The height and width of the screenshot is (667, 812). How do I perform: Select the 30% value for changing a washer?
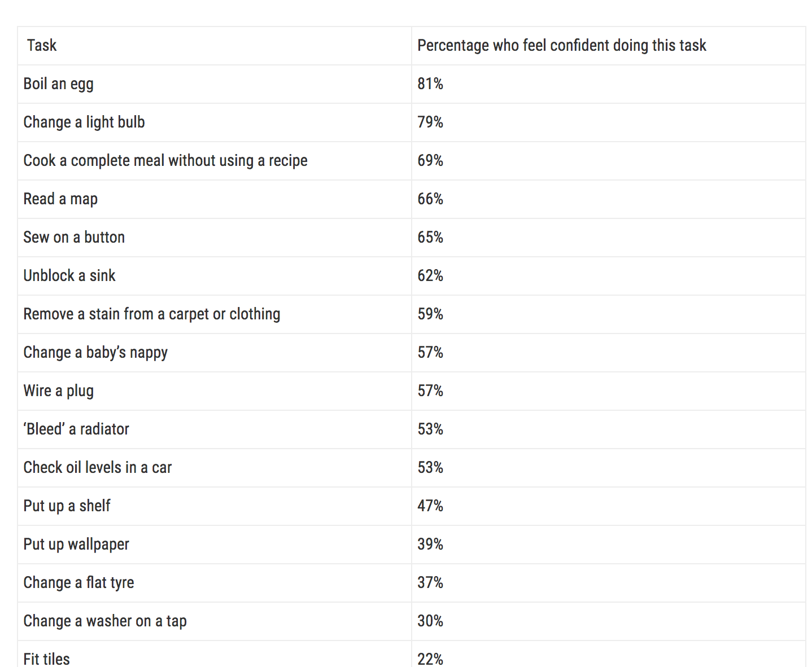(x=430, y=621)
